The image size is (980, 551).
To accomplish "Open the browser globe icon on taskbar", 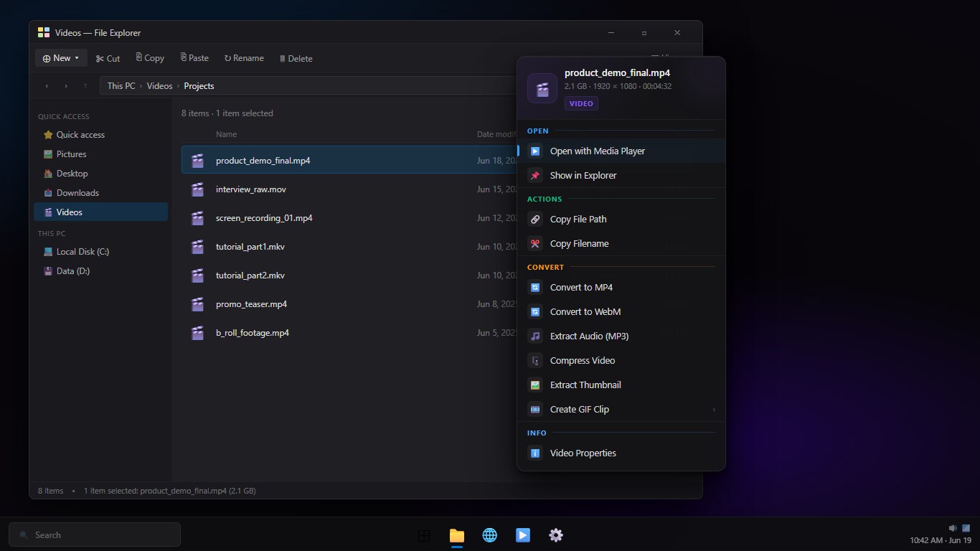I will pyautogui.click(x=490, y=535).
